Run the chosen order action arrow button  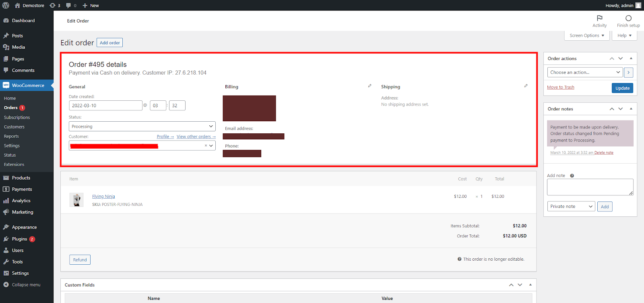coord(628,73)
